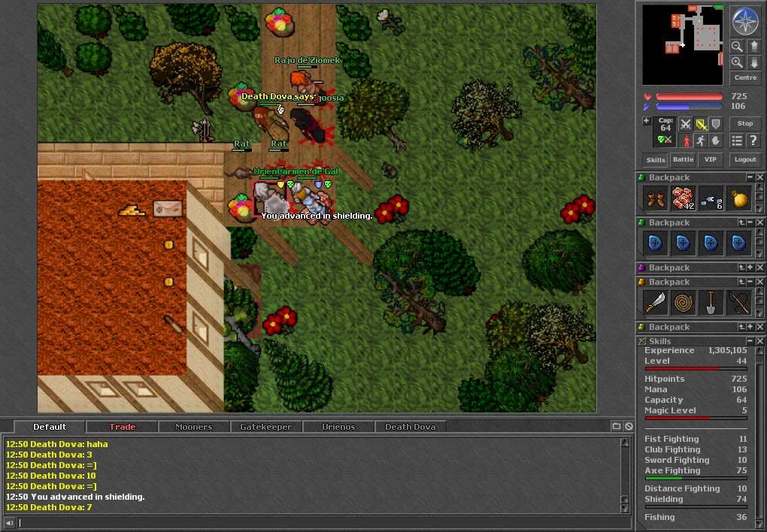This screenshot has width=767, height=532.
Task: Enable offensive fighting mode (crossed swords)
Action: [685, 124]
